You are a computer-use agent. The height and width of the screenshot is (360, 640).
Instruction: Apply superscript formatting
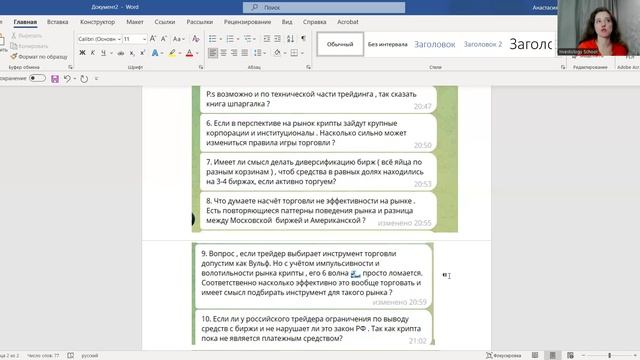[x=142, y=53]
